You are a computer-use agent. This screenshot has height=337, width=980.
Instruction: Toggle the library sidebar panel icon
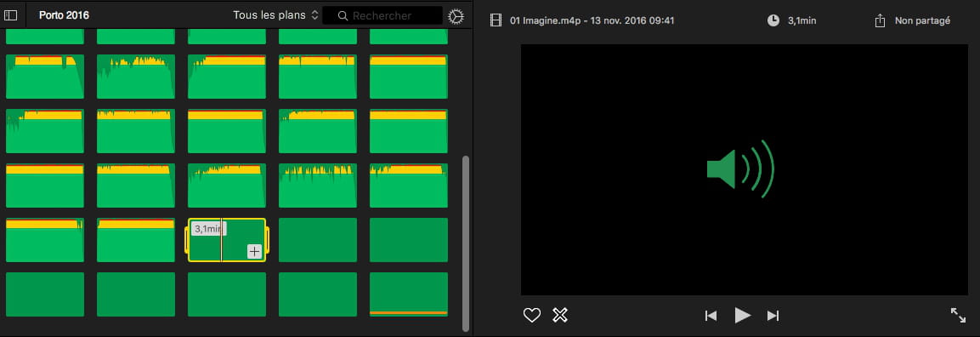[11, 15]
